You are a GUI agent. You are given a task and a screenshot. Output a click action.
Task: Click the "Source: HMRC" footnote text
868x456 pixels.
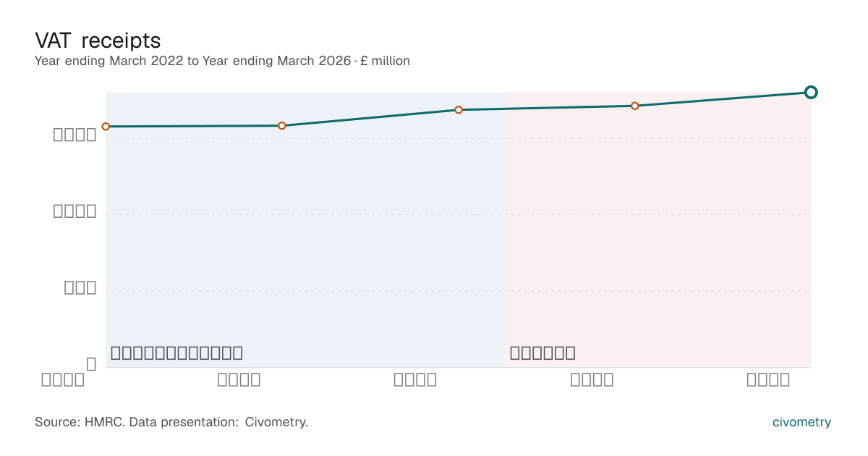click(x=171, y=422)
